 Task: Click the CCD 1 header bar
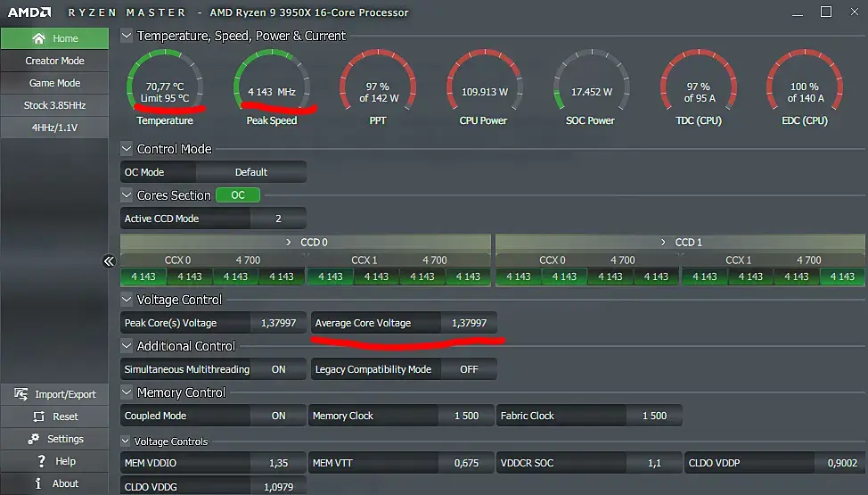tap(680, 243)
